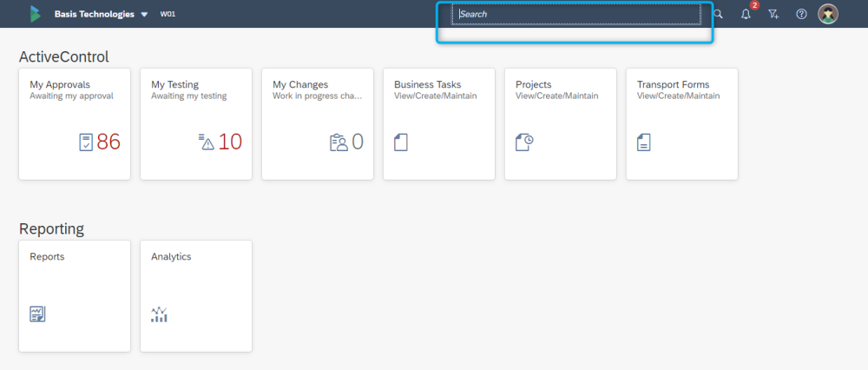Open the notifications bell icon
Screen dimensions: 868x370
pyautogui.click(x=746, y=14)
